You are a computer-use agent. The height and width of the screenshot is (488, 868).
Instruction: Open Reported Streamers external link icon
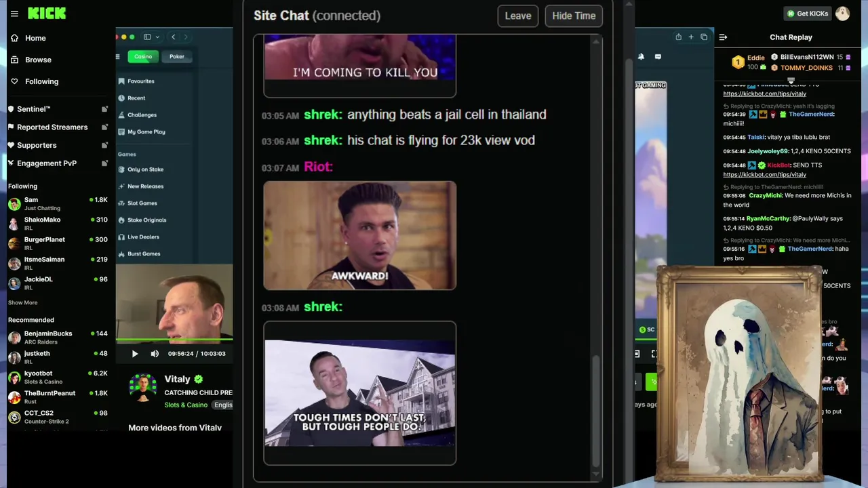(x=104, y=127)
